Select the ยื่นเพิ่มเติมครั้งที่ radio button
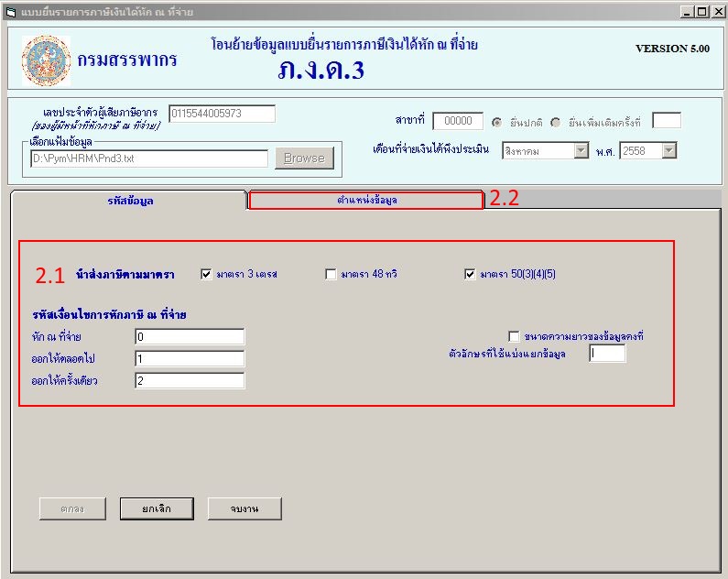This screenshot has width=728, height=579. coord(556,122)
